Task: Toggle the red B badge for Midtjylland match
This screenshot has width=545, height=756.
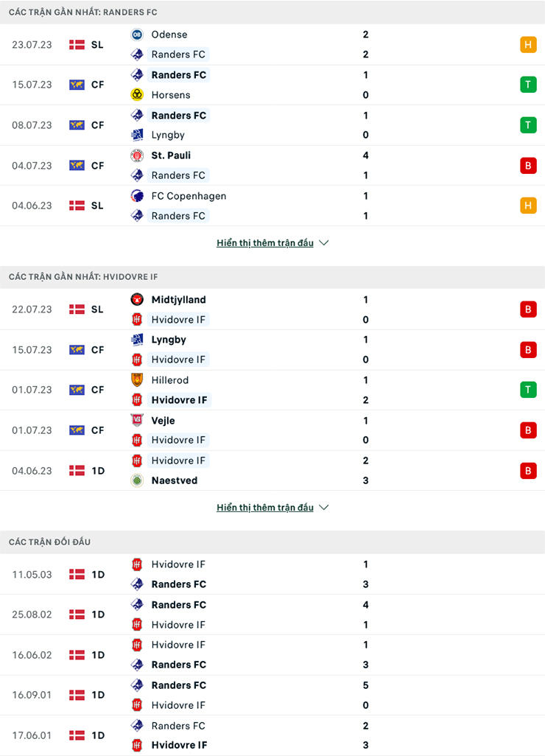Action: tap(528, 309)
